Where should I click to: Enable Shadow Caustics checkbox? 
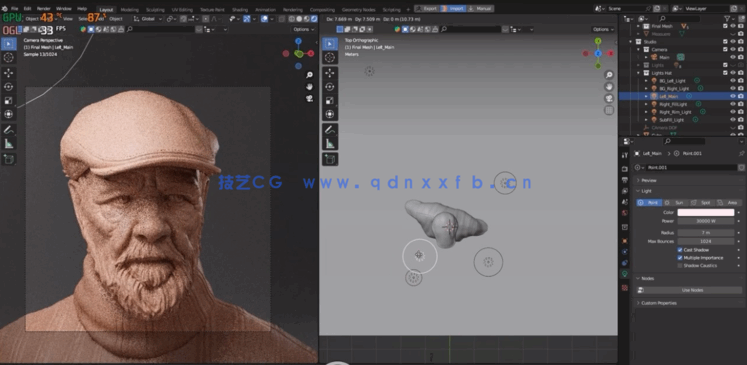680,265
